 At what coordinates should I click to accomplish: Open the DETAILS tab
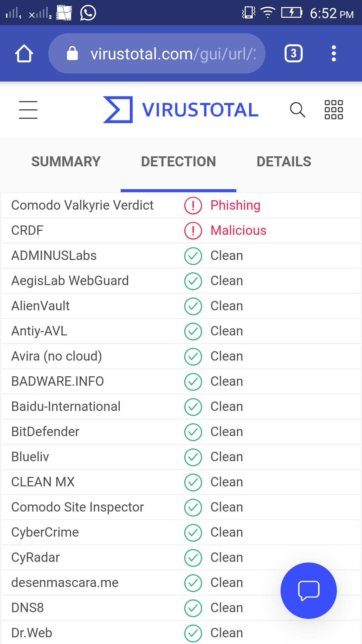click(284, 162)
